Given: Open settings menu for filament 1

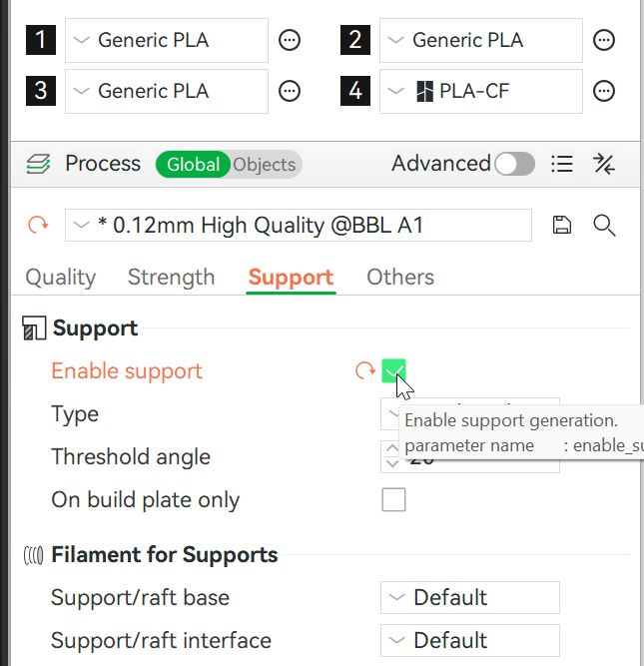Looking at the screenshot, I should 290,40.
